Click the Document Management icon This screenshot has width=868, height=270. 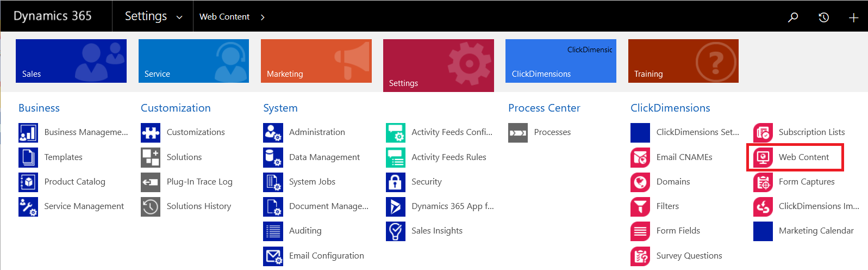273,206
